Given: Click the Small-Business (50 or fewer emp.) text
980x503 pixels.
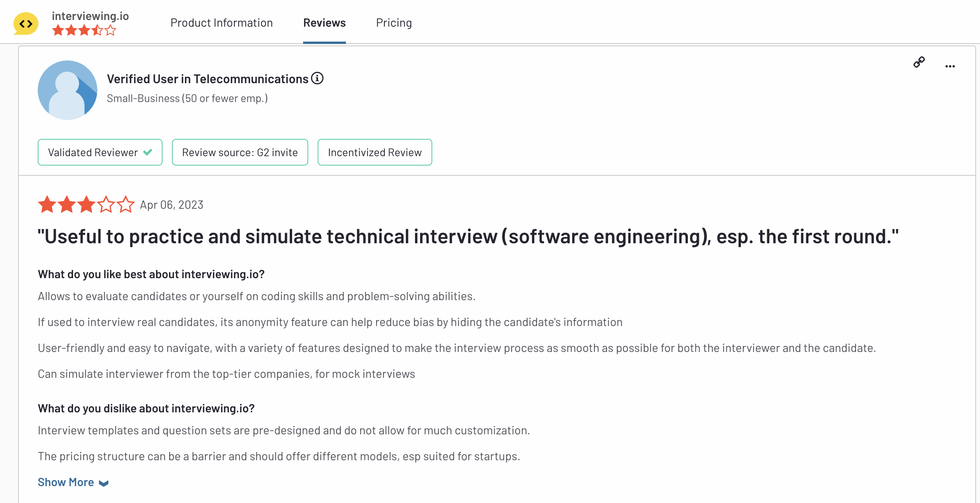Looking at the screenshot, I should point(187,98).
